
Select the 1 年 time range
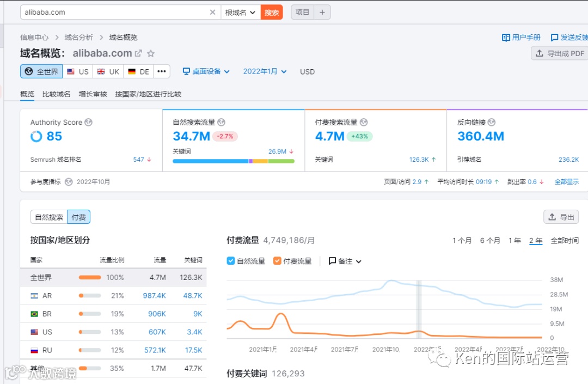(514, 240)
